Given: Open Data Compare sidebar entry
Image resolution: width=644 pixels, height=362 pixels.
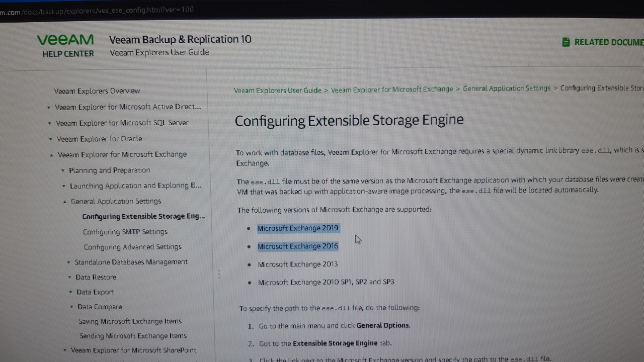Looking at the screenshot, I should click(x=100, y=307).
